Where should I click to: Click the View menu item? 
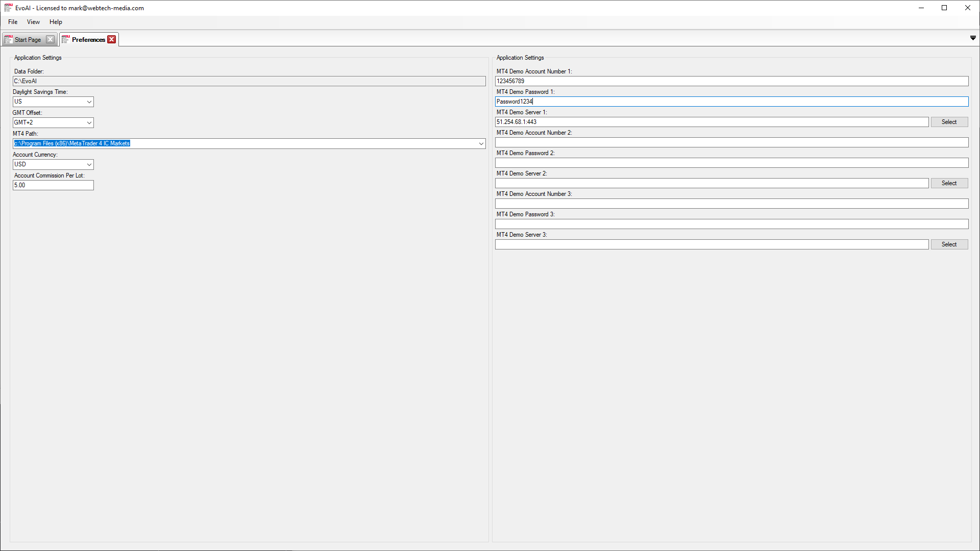[x=33, y=21]
